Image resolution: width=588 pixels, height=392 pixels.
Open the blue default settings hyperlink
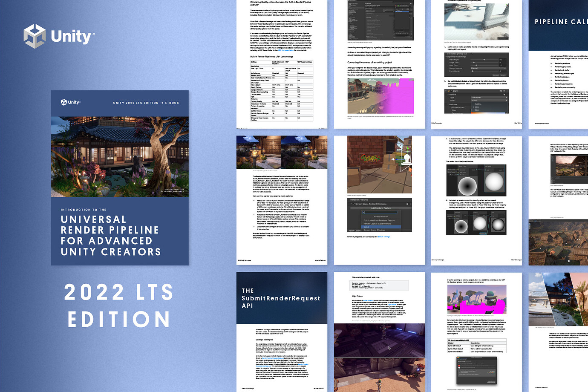pyautogui.click(x=384, y=236)
